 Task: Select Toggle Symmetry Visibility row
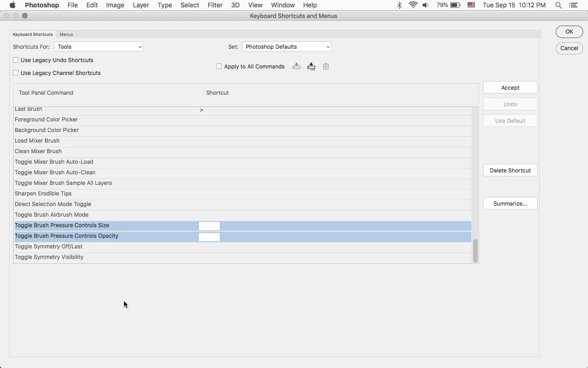pyautogui.click(x=243, y=257)
